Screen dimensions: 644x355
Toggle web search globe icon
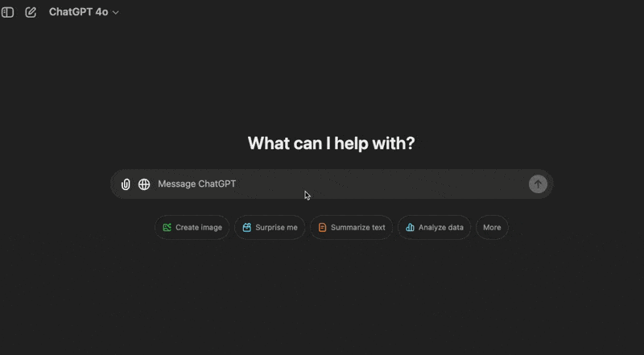[144, 184]
